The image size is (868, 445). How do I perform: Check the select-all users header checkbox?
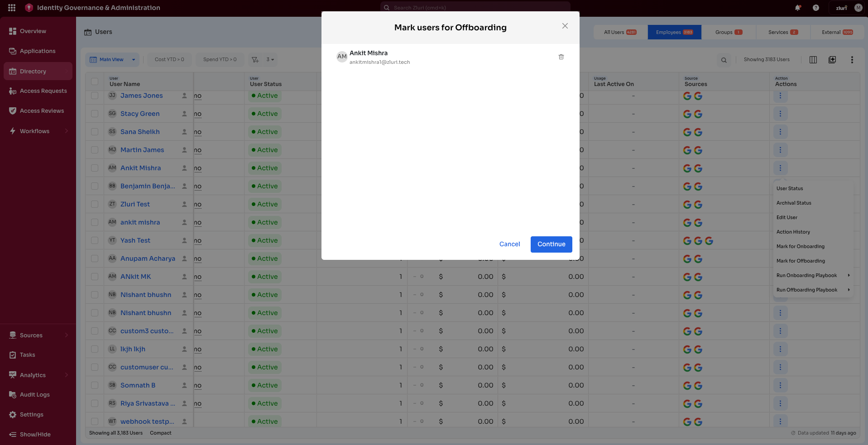[x=95, y=81]
